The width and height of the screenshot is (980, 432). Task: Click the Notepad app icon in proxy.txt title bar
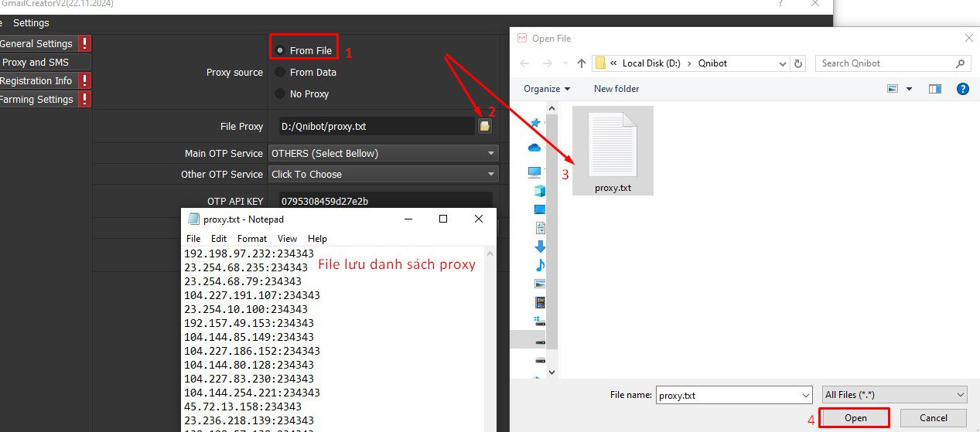[193, 219]
